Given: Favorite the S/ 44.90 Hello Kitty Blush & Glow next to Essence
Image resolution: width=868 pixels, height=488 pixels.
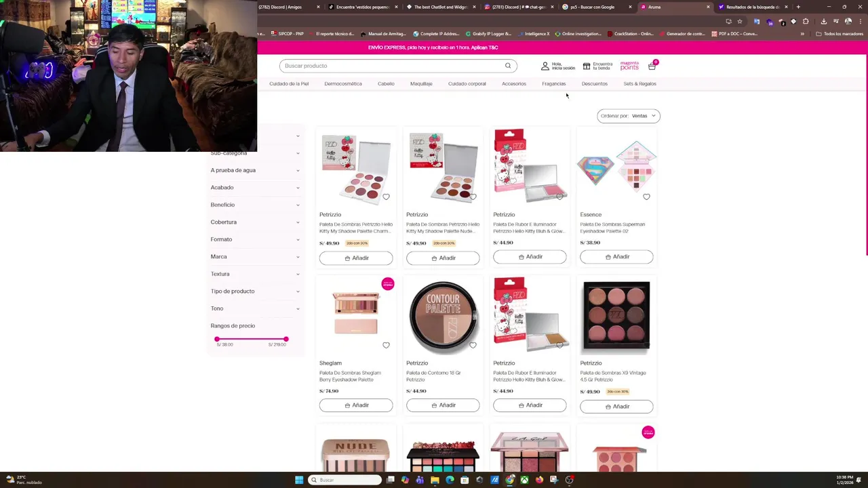Looking at the screenshot, I should 559,197.
